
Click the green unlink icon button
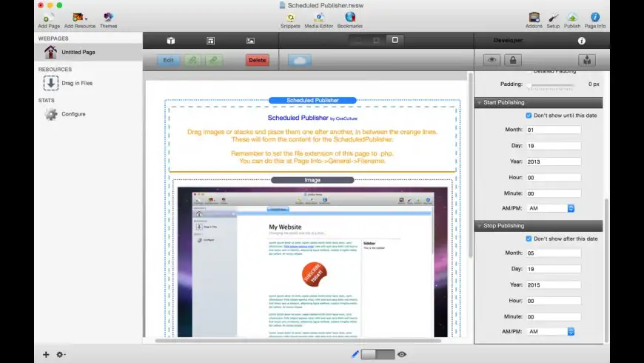[x=214, y=60]
